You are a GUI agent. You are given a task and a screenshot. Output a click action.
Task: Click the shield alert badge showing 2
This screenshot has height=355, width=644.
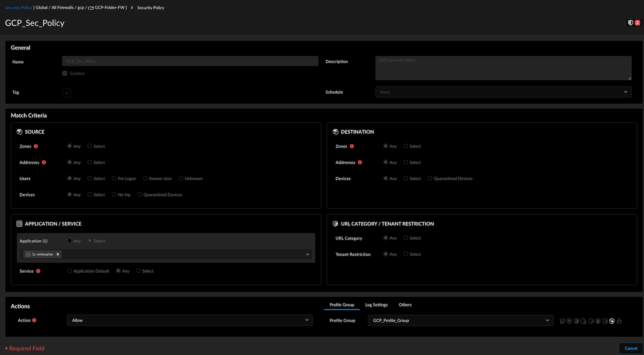click(634, 23)
